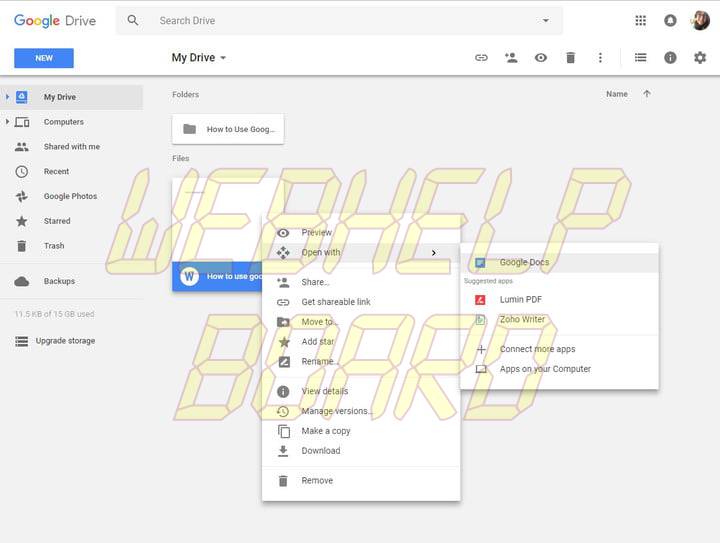Choose View details from the context menu

[x=361, y=392]
